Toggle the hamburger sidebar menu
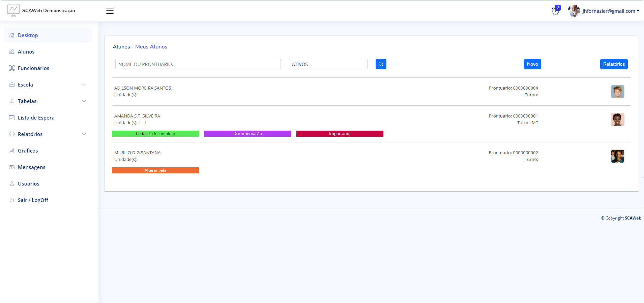Viewport: 644px width, 303px height. (110, 11)
